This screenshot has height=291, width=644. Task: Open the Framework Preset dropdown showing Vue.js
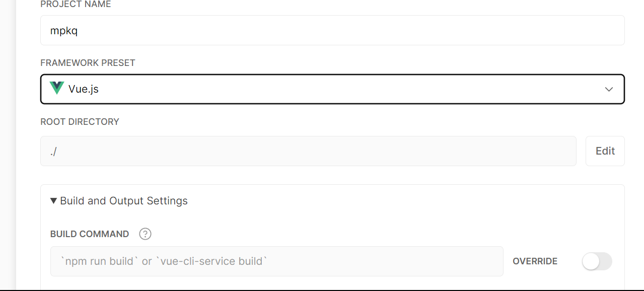click(332, 89)
